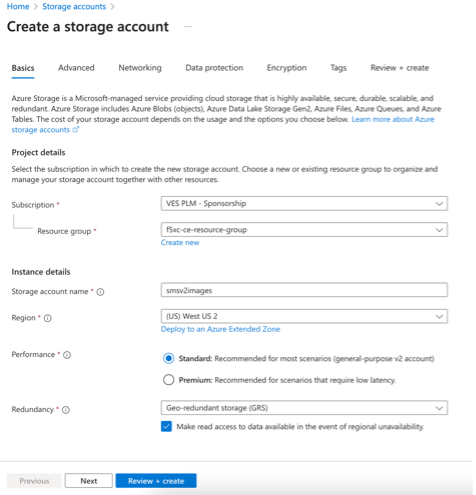Click the info icon beside Redundancy
476x495 pixels.
[x=66, y=410]
